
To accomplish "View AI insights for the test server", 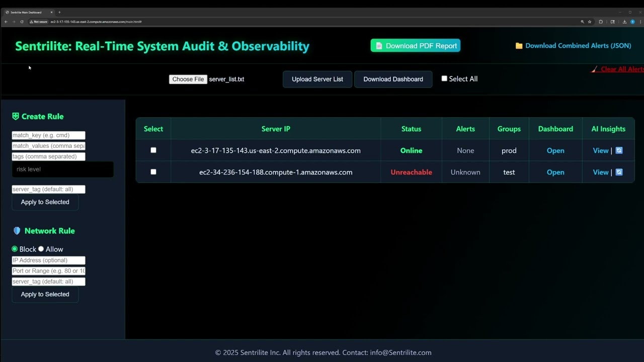I will (601, 172).
